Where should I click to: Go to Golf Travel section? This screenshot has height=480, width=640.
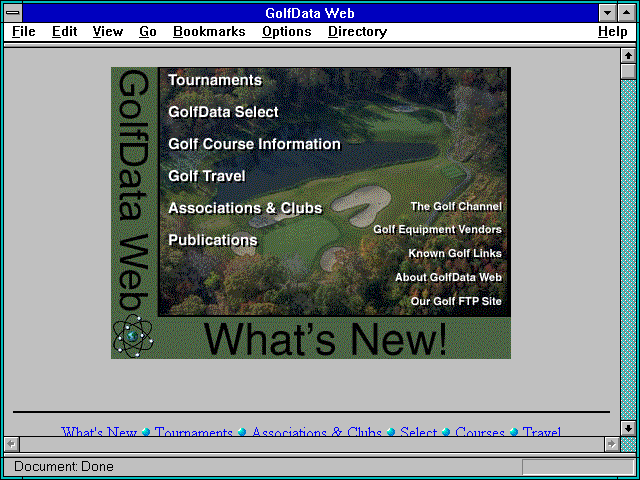pos(207,176)
